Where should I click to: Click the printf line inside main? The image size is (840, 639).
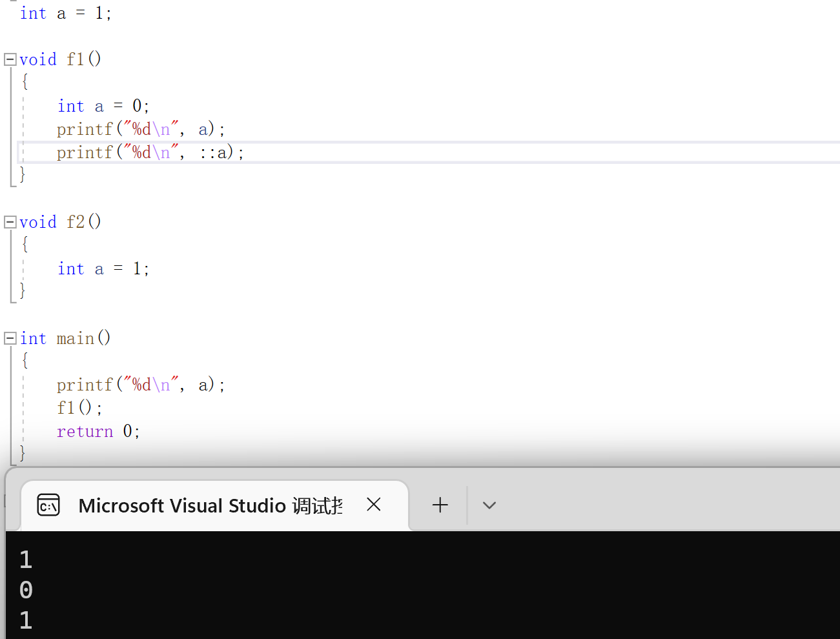[141, 385]
